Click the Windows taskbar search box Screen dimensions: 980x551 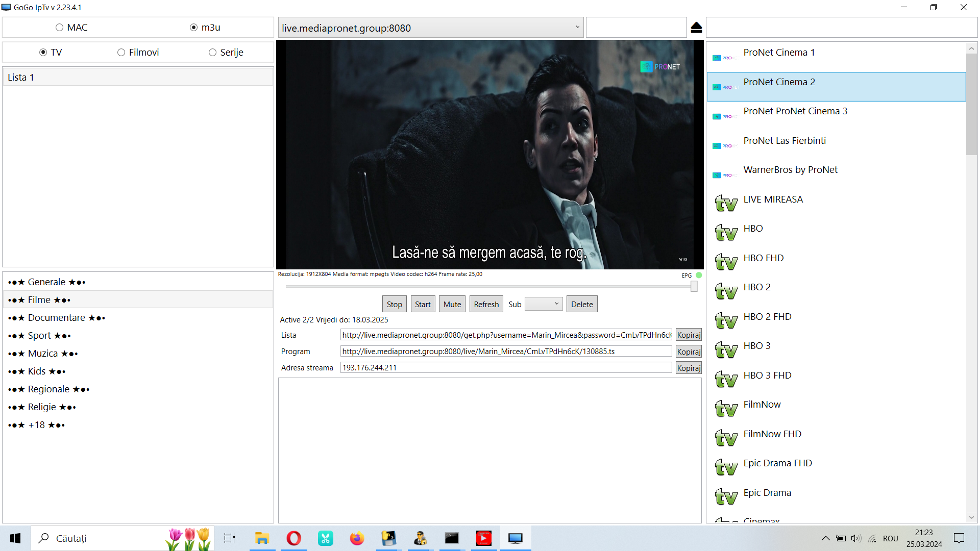122,538
